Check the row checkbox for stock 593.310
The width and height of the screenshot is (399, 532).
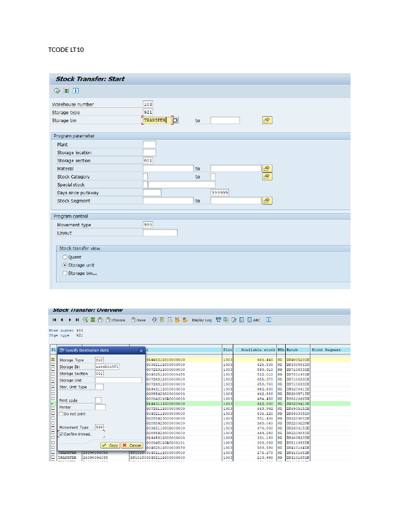tap(53, 369)
